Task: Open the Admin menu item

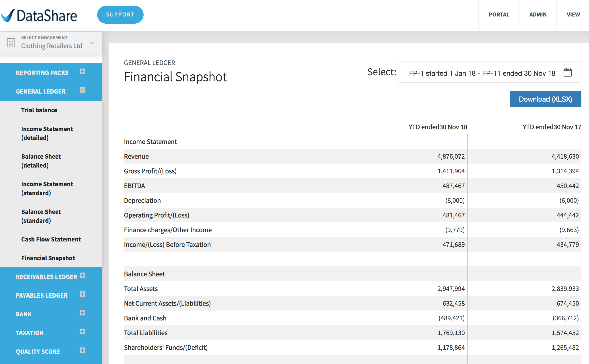Action: [538, 15]
